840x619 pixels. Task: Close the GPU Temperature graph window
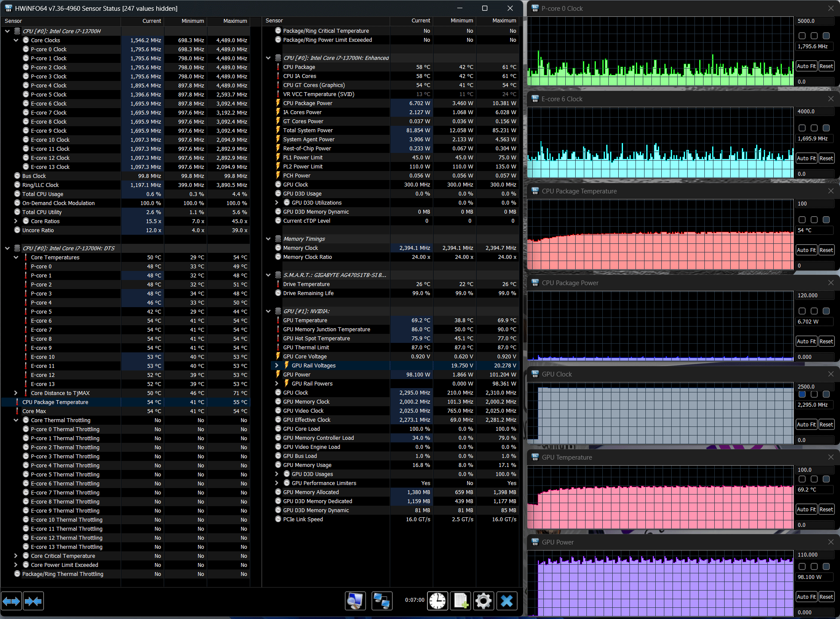point(831,457)
